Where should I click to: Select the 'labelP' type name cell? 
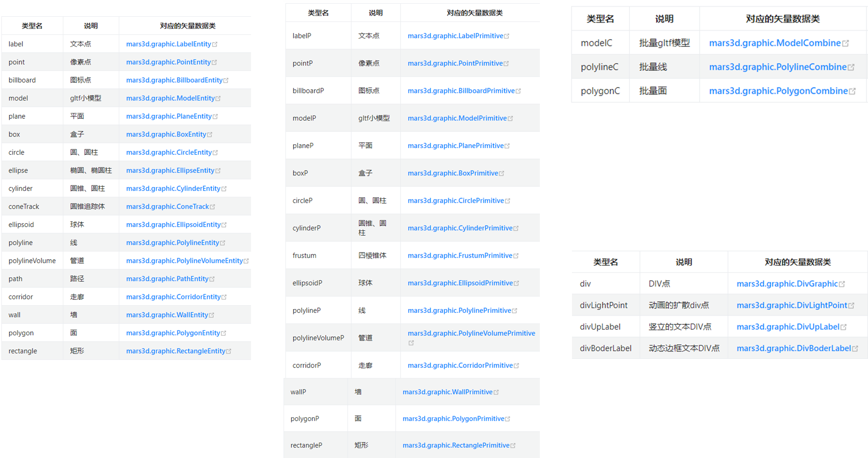point(319,36)
